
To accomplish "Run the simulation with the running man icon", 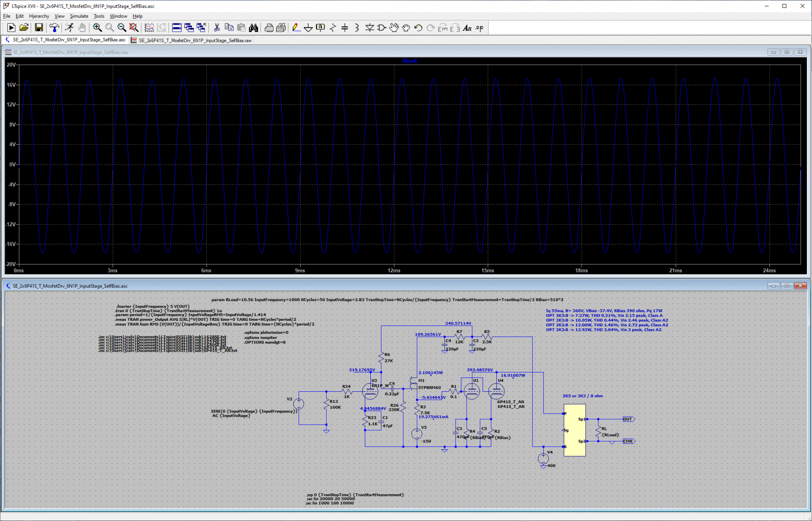I will tap(70, 27).
